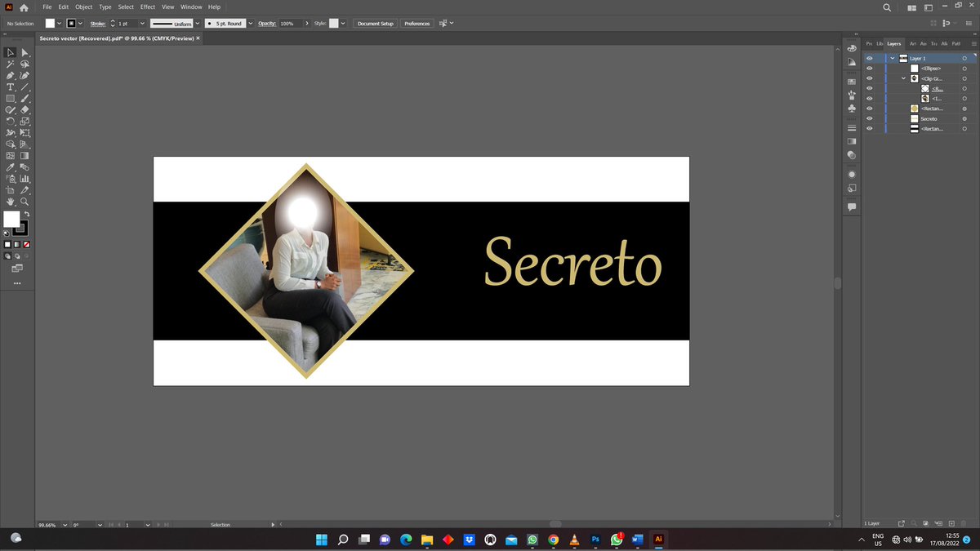Open 5 pt. Round brush definition dropdown
The height and width of the screenshot is (551, 980).
250,24
